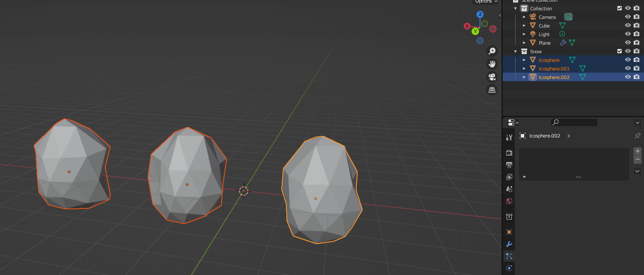Click the properties search field
The image size is (644, 275).
click(574, 122)
